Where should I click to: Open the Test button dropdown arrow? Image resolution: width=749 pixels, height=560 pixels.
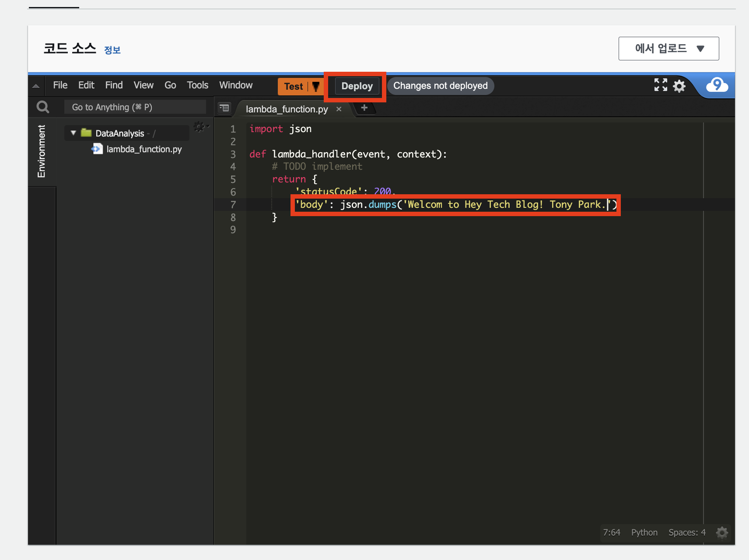coord(315,86)
